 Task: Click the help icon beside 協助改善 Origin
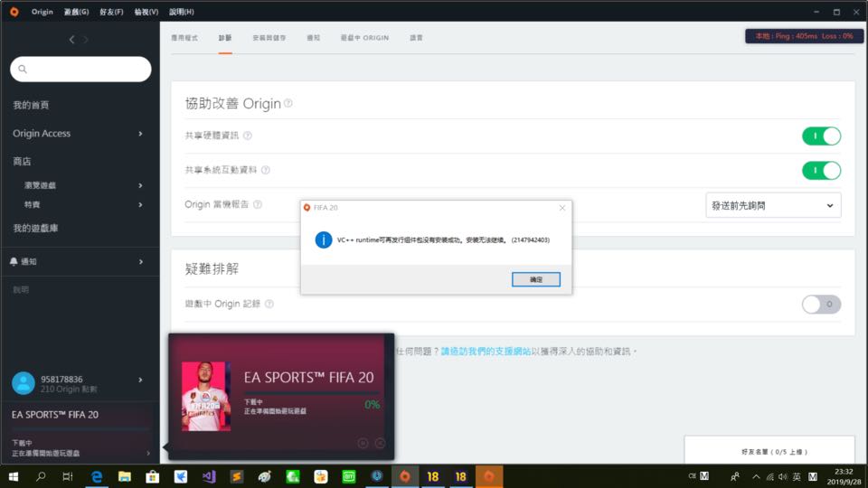[x=288, y=103]
